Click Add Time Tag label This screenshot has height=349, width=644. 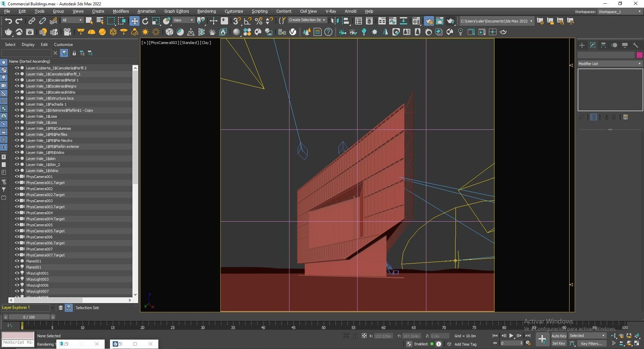pos(465,344)
